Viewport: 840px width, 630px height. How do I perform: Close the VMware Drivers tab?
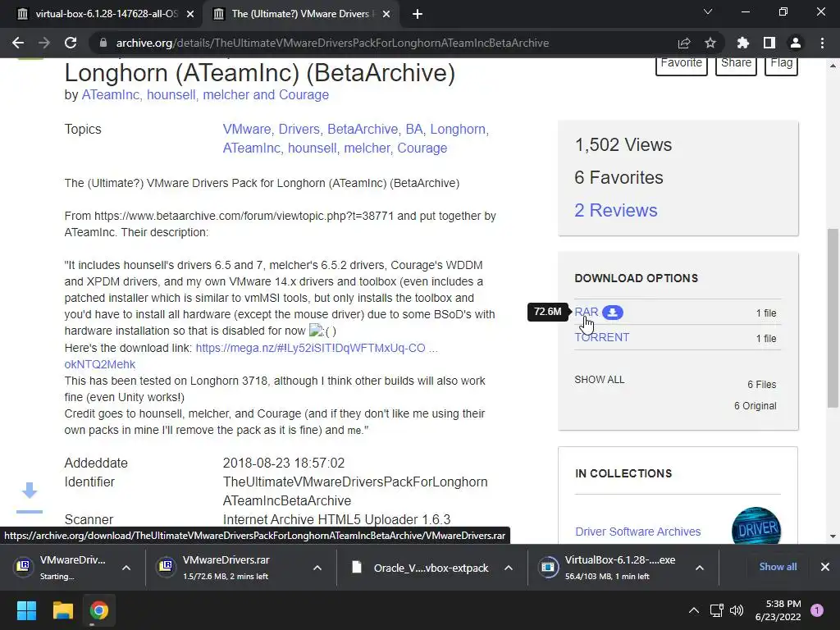tap(386, 14)
